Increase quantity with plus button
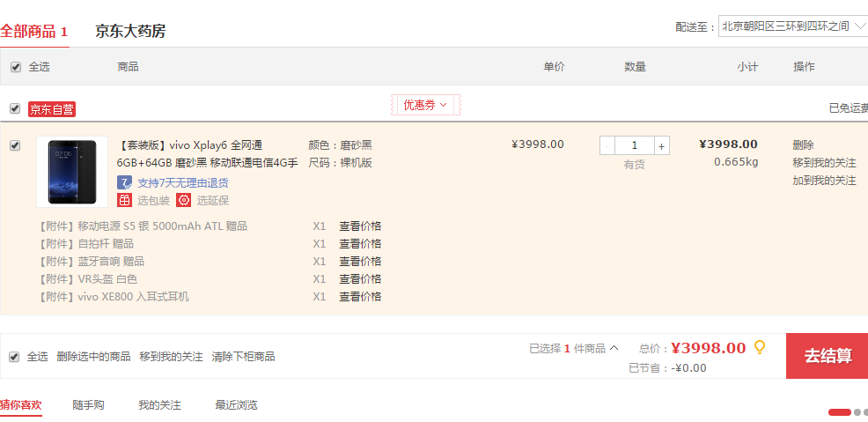 (661, 146)
